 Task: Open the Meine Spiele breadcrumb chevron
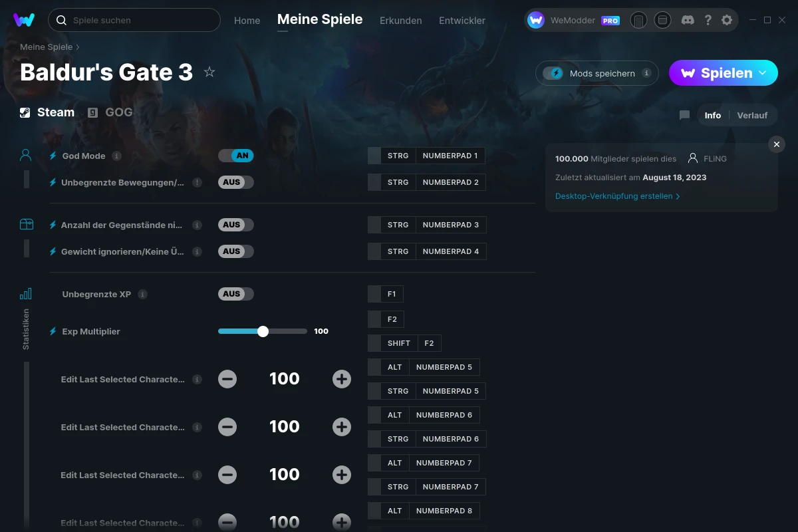click(78, 47)
